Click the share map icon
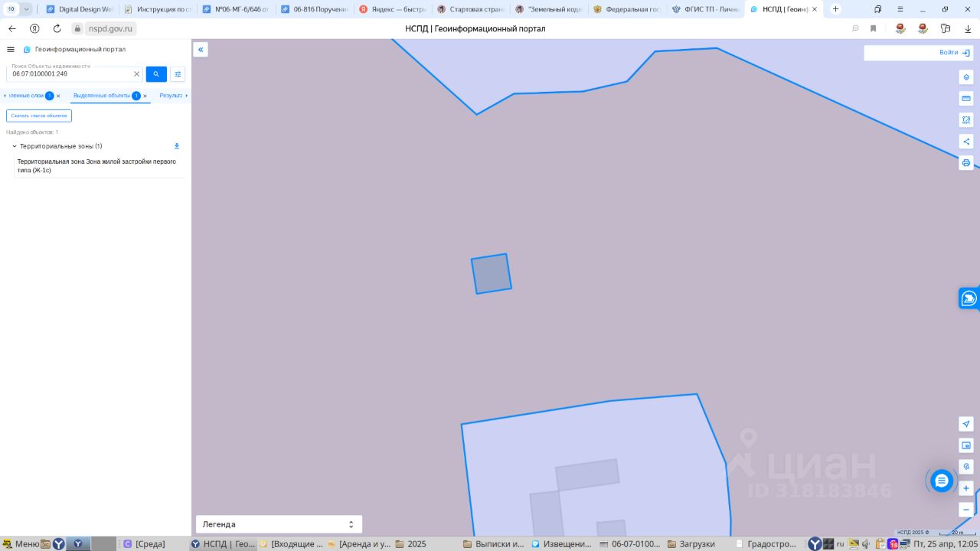The height and width of the screenshot is (551, 980). [x=966, y=142]
